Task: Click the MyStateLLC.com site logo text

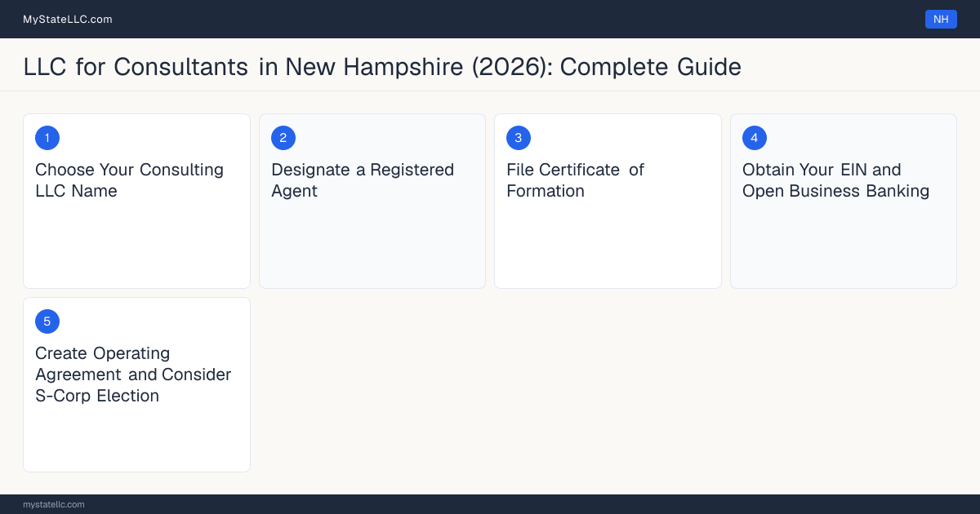Action: pos(68,19)
